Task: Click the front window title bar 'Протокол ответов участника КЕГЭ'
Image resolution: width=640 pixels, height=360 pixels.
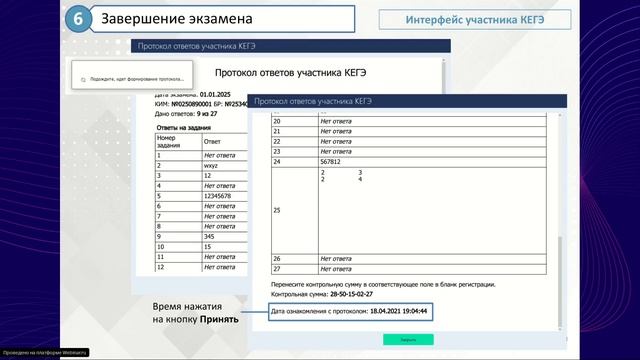Action: (407, 101)
